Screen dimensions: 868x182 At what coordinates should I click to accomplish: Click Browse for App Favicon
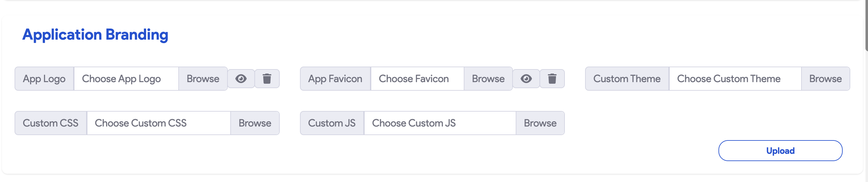point(488,79)
